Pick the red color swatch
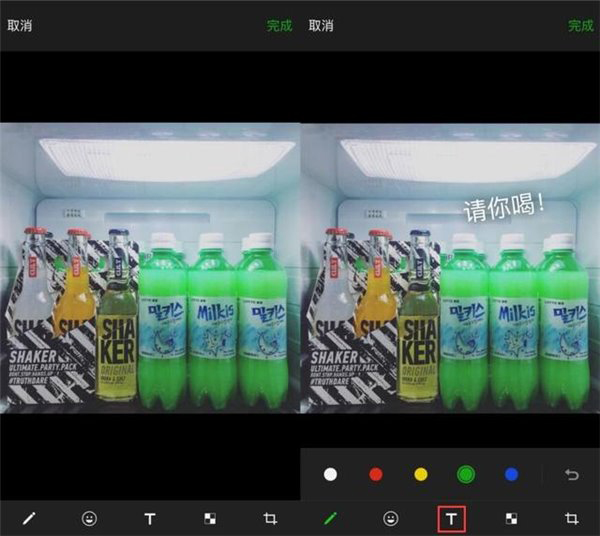The height and width of the screenshot is (536, 600). pos(376,474)
